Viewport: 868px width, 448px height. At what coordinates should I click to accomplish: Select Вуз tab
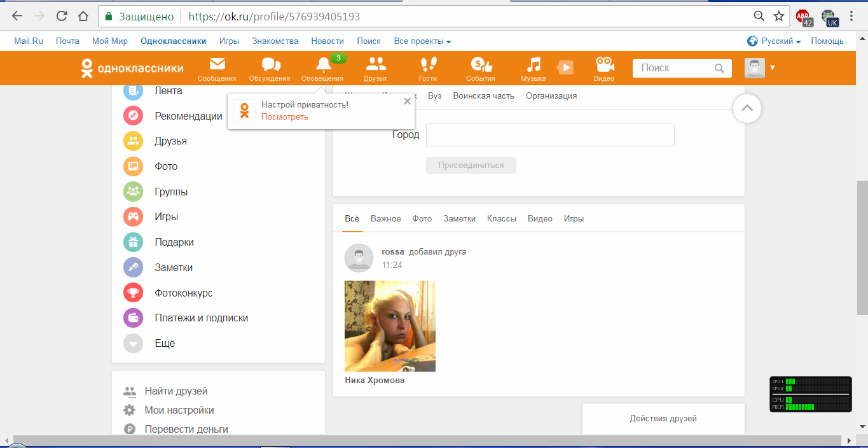[x=434, y=95]
